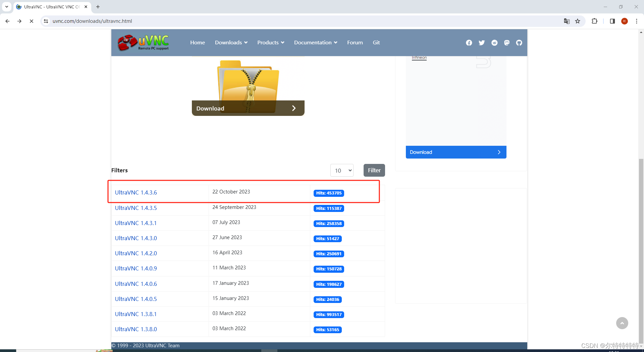Open Google Translate from the address bar
The image size is (644, 352).
coord(567,21)
